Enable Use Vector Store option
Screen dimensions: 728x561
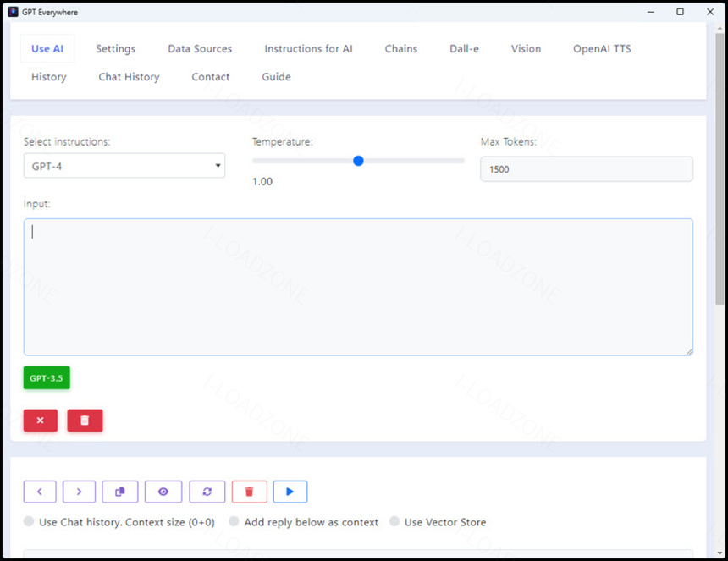pyautogui.click(x=394, y=521)
